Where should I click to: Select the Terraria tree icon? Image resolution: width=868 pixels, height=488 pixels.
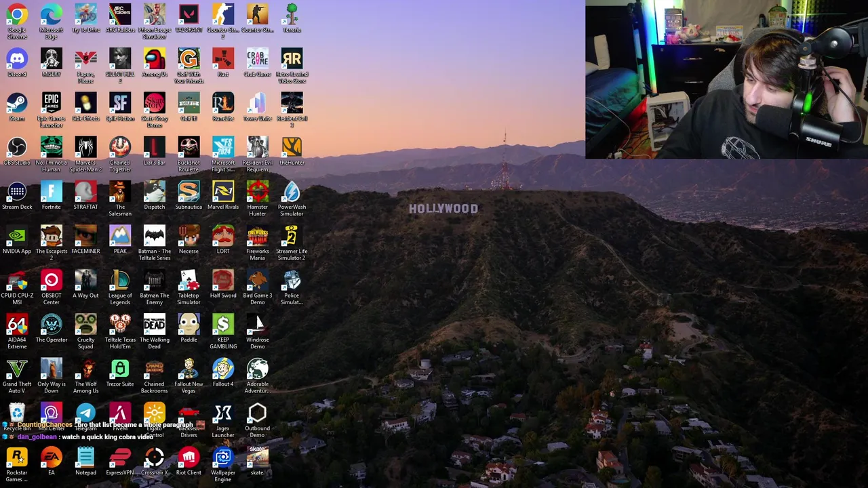pyautogui.click(x=292, y=14)
